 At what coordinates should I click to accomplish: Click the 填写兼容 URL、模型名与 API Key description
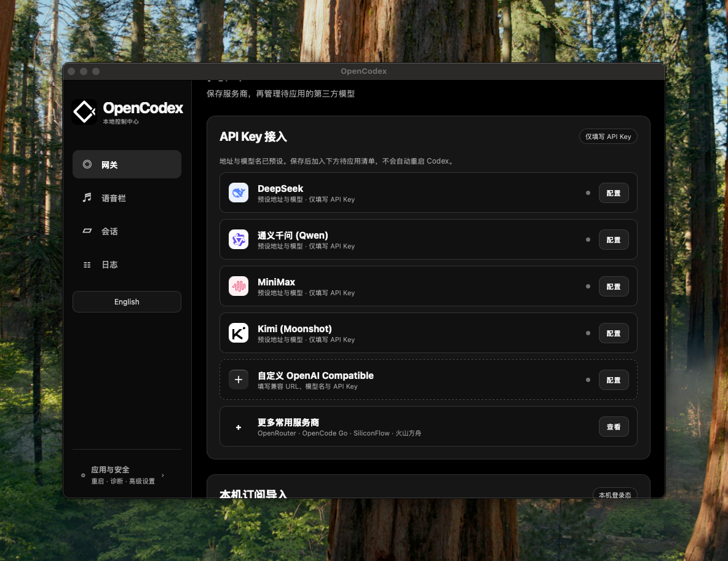(x=308, y=386)
